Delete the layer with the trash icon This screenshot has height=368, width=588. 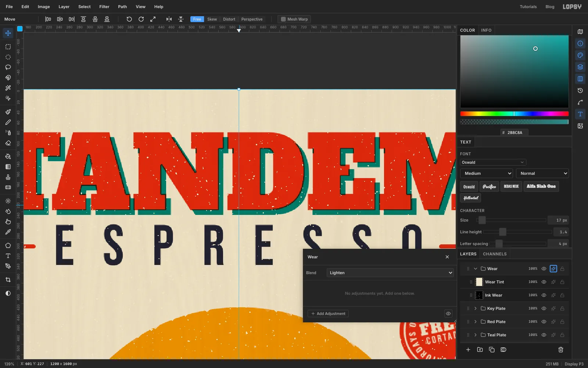[561, 350]
